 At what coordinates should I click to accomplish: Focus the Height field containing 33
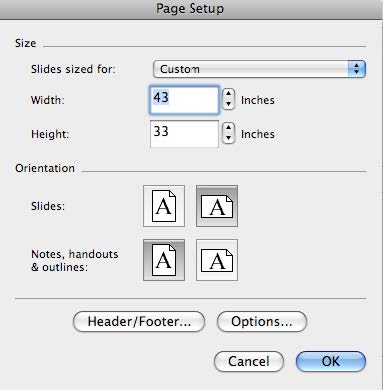click(184, 134)
